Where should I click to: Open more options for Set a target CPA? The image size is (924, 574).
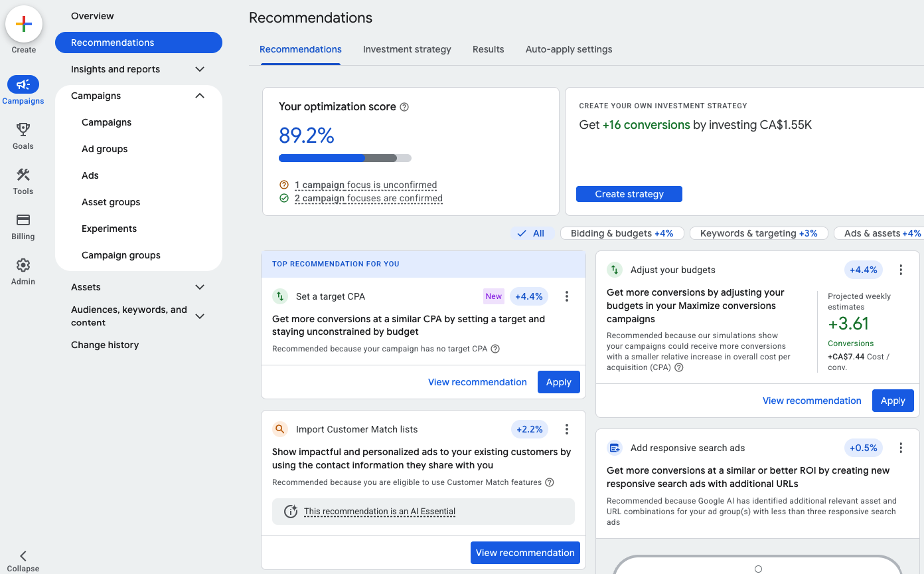click(567, 296)
